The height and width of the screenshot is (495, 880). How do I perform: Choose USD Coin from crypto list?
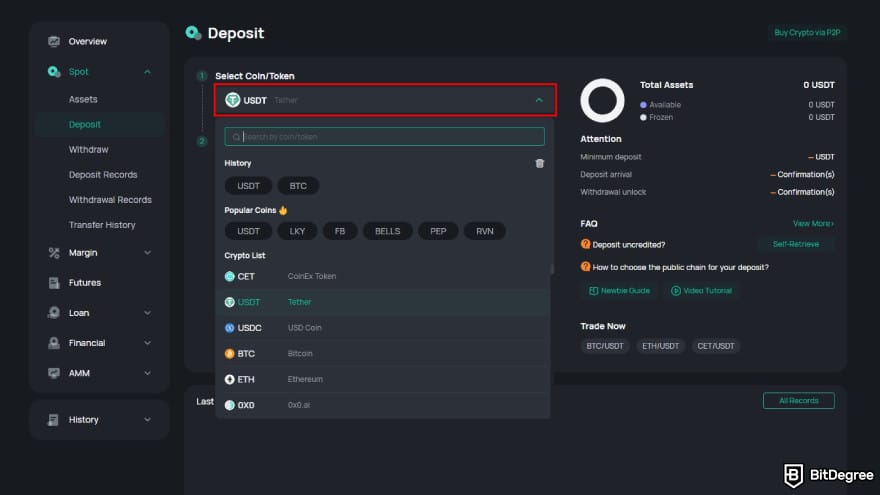click(383, 328)
